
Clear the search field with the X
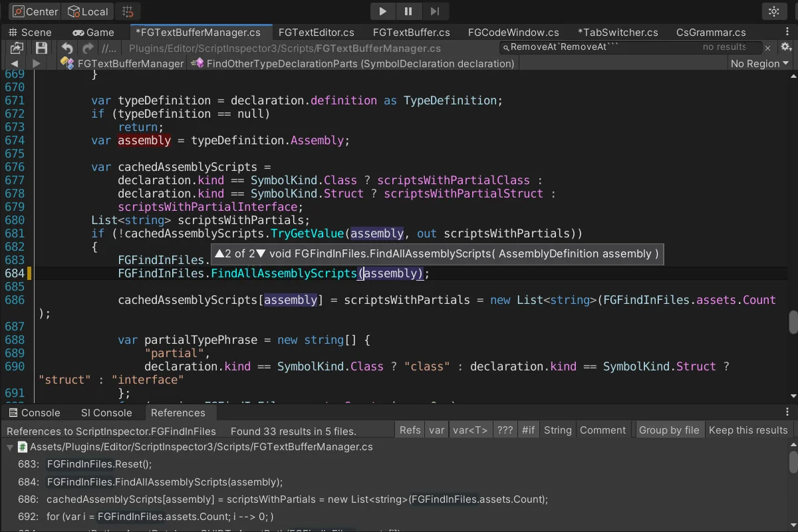coord(767,48)
